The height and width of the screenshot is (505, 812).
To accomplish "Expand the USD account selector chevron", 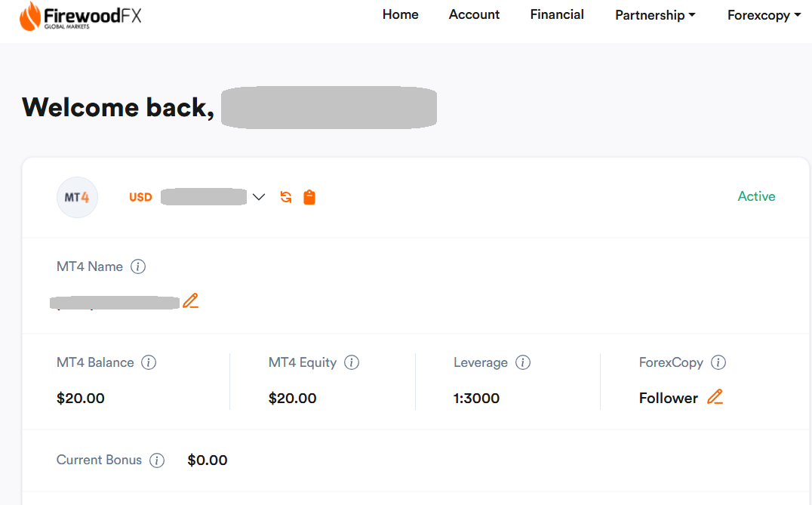I will click(x=259, y=197).
